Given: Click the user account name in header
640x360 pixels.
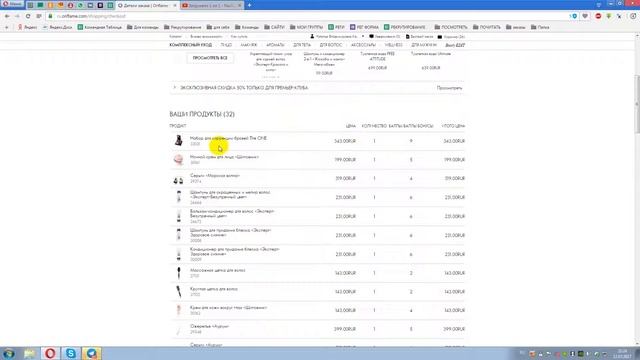Looking at the screenshot, I should [x=336, y=37].
